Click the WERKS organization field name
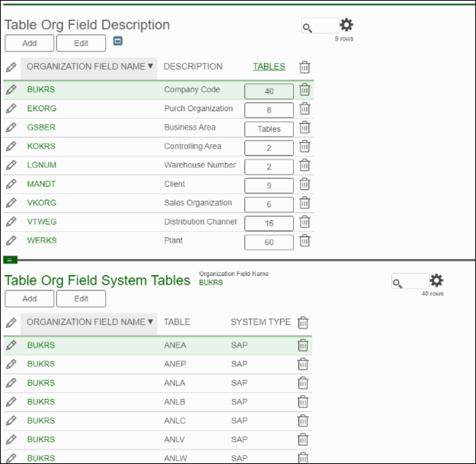 (x=42, y=240)
